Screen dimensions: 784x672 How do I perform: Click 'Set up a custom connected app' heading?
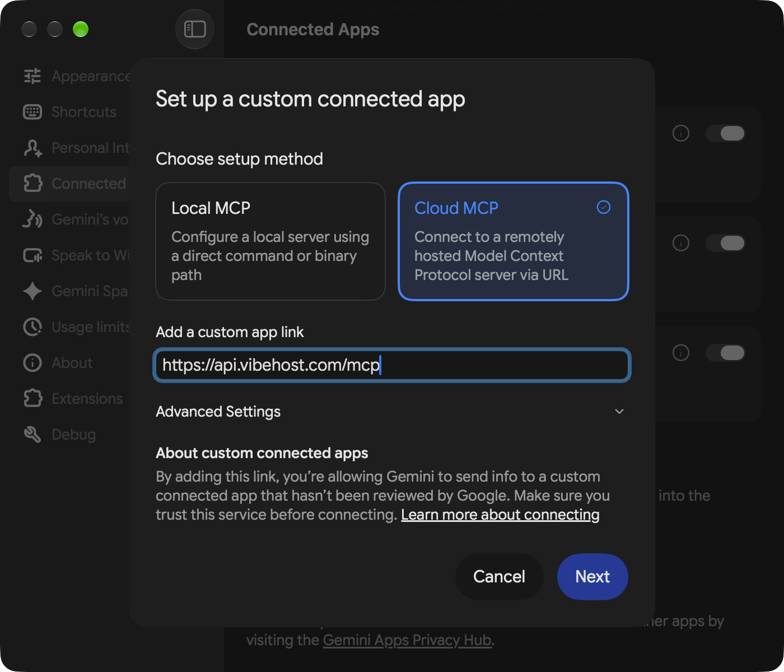(310, 99)
